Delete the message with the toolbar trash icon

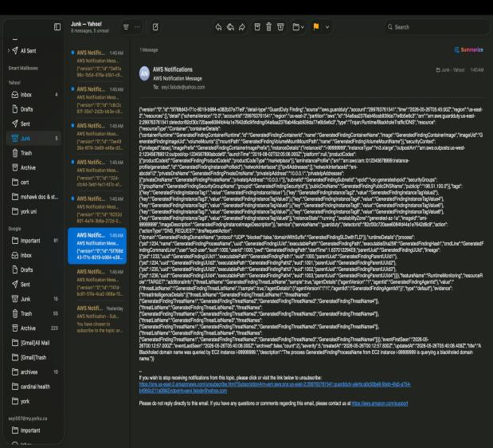click(x=268, y=27)
